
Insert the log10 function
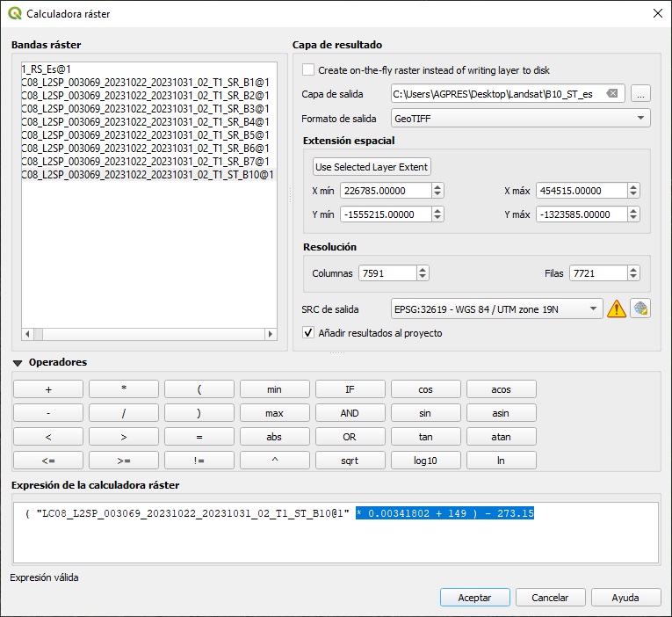[425, 460]
